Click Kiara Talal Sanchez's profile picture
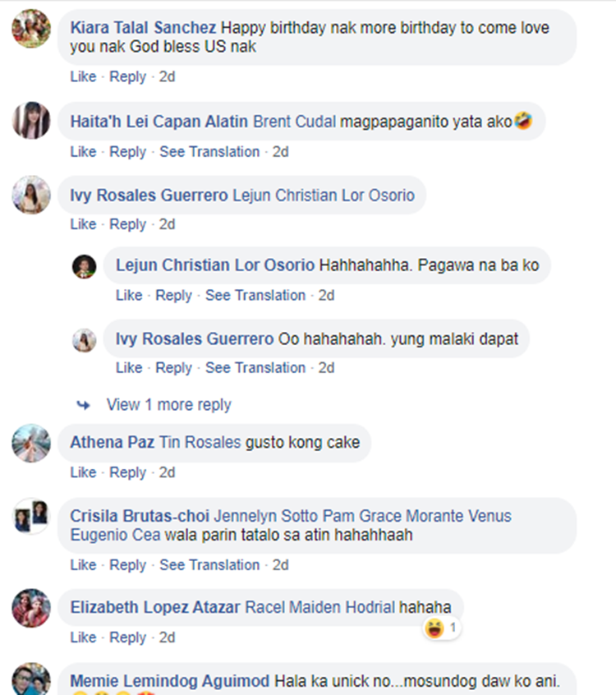The image size is (616, 695). tap(31, 29)
